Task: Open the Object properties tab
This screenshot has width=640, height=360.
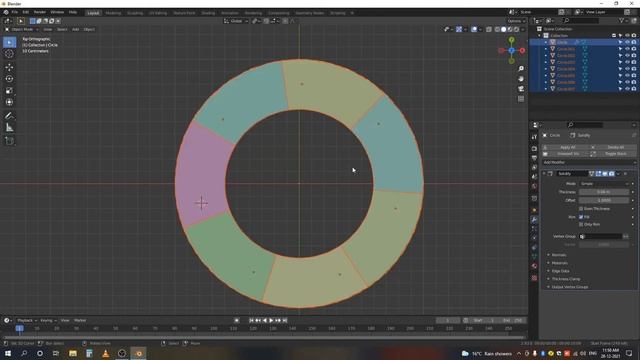Action: tap(534, 210)
